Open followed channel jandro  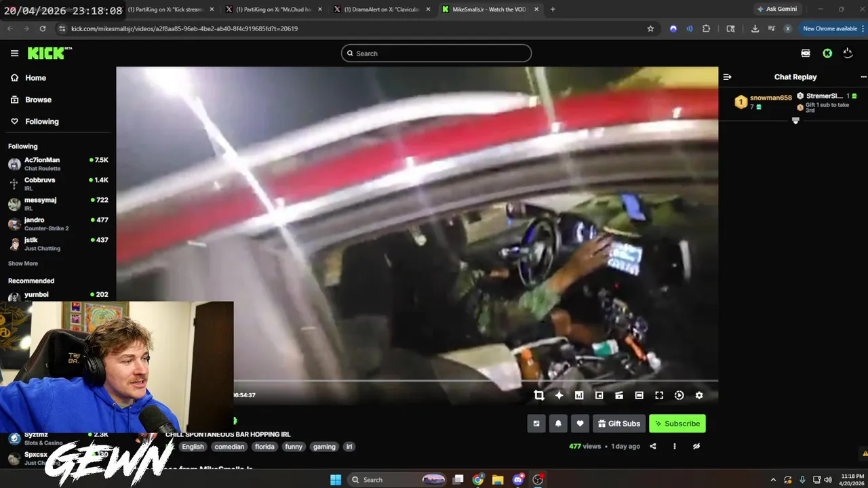coord(58,224)
